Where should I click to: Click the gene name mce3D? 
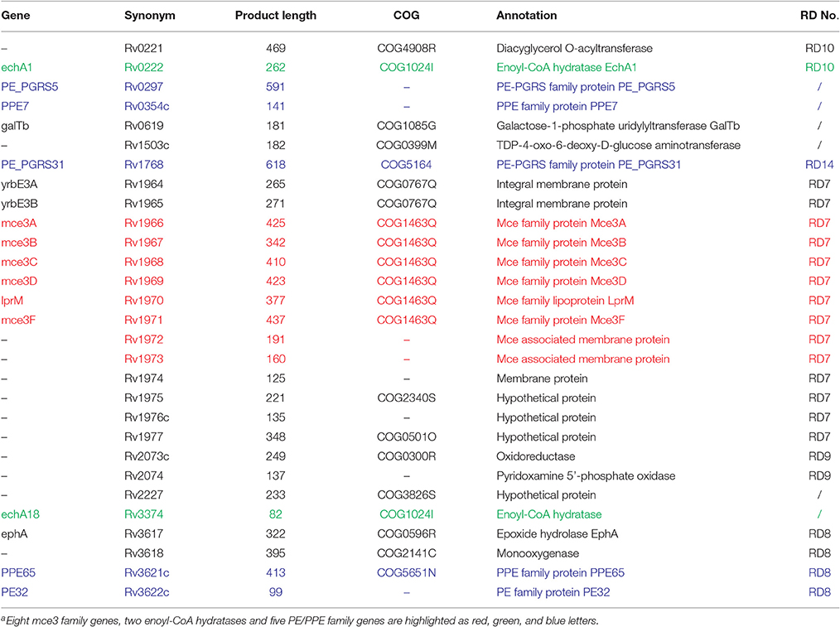point(19,281)
